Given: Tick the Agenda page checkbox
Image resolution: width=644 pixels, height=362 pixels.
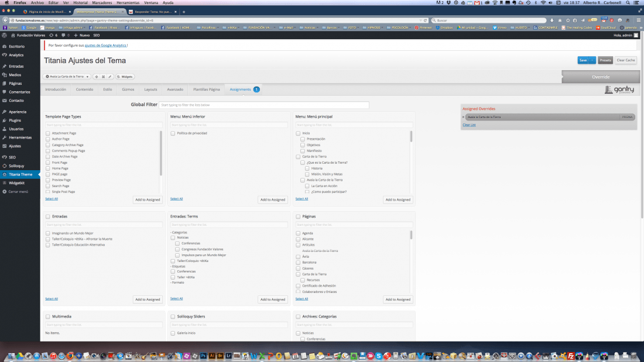Looking at the screenshot, I should click(x=298, y=233).
